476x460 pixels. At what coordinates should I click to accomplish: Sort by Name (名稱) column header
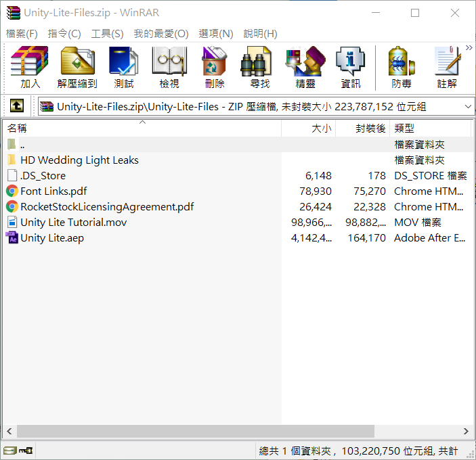[x=142, y=129]
